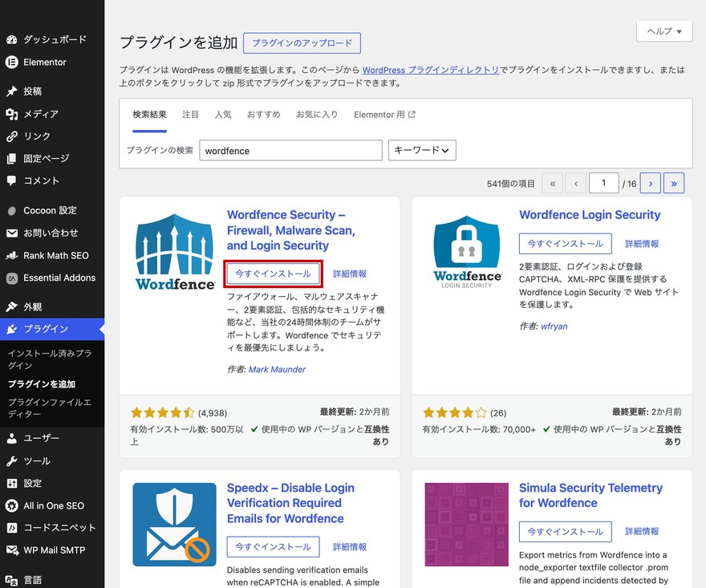Click the WP Mail SMTP envelope icon
The width and height of the screenshot is (706, 588).
point(12,550)
